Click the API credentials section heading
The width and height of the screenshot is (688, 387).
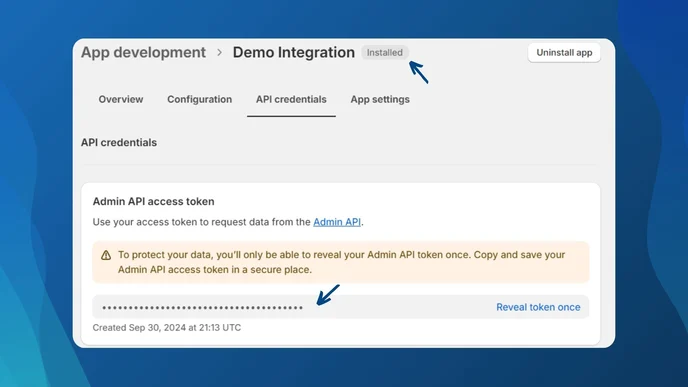(119, 143)
